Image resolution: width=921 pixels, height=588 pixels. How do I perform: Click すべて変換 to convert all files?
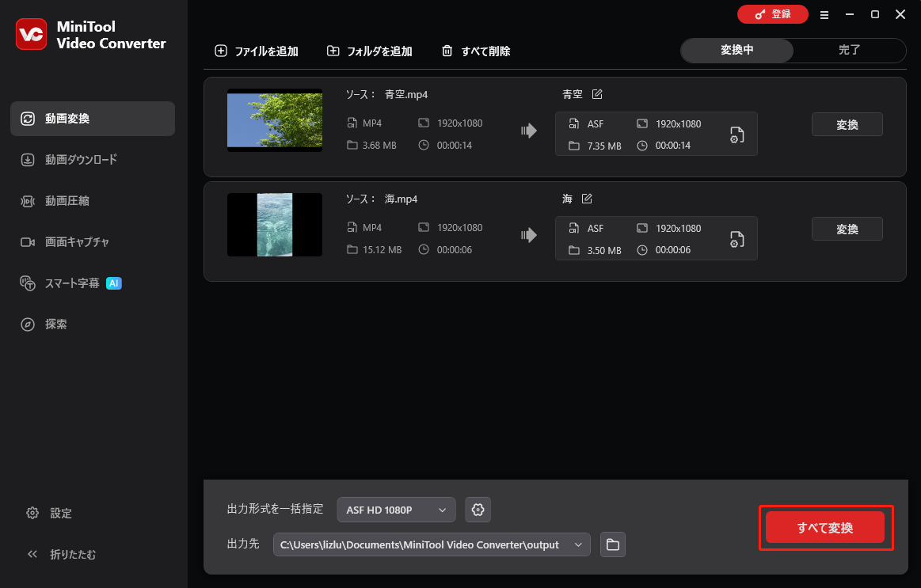pyautogui.click(x=824, y=527)
